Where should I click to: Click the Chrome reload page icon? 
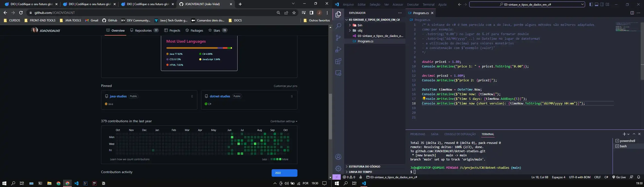pos(21,13)
